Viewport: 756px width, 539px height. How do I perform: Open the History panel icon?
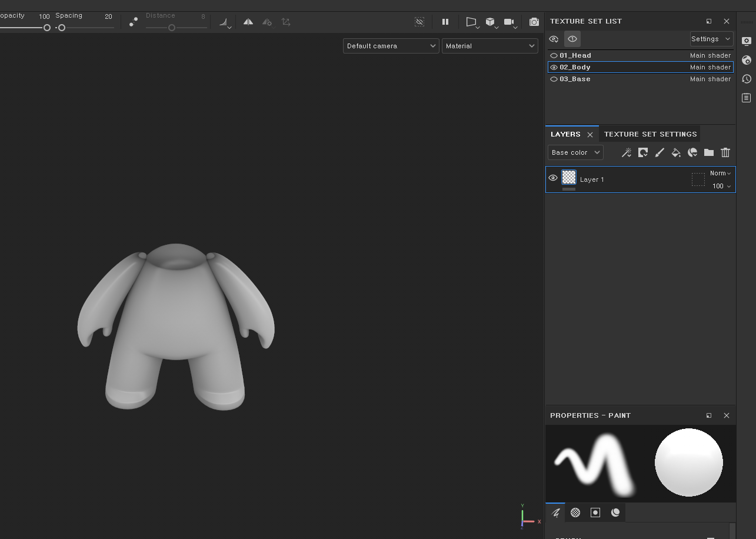click(747, 79)
